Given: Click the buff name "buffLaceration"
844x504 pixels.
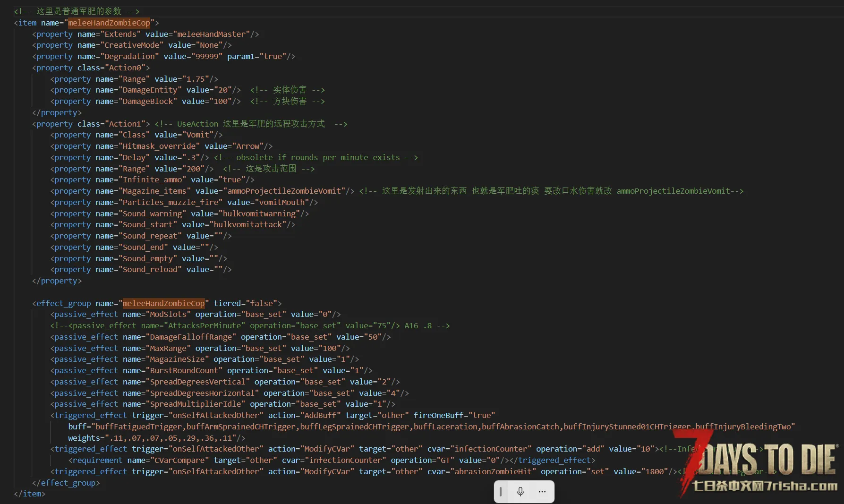Looking at the screenshot, I should coord(445,427).
